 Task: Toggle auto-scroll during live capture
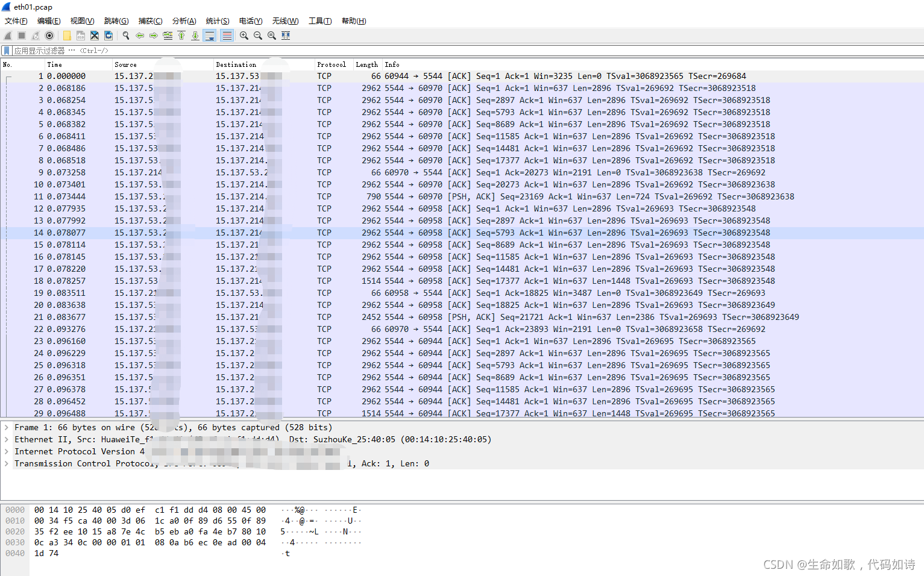[210, 36]
